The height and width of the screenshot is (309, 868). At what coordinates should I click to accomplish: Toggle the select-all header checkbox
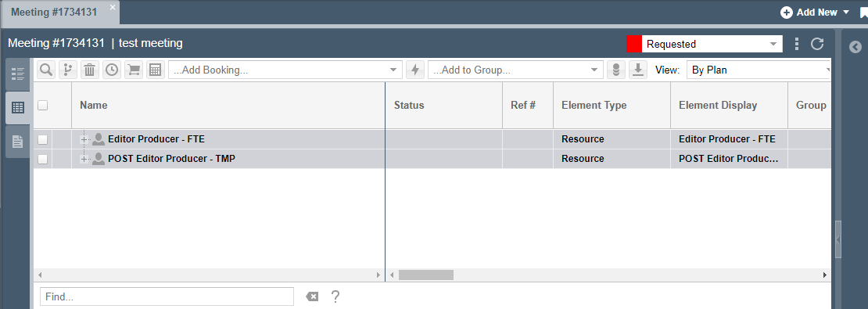tap(43, 105)
